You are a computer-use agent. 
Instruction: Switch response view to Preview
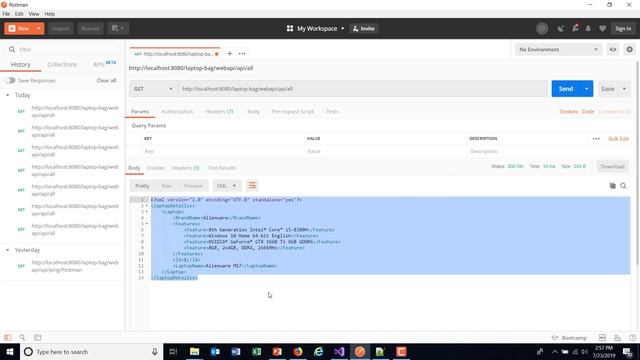pyautogui.click(x=193, y=186)
